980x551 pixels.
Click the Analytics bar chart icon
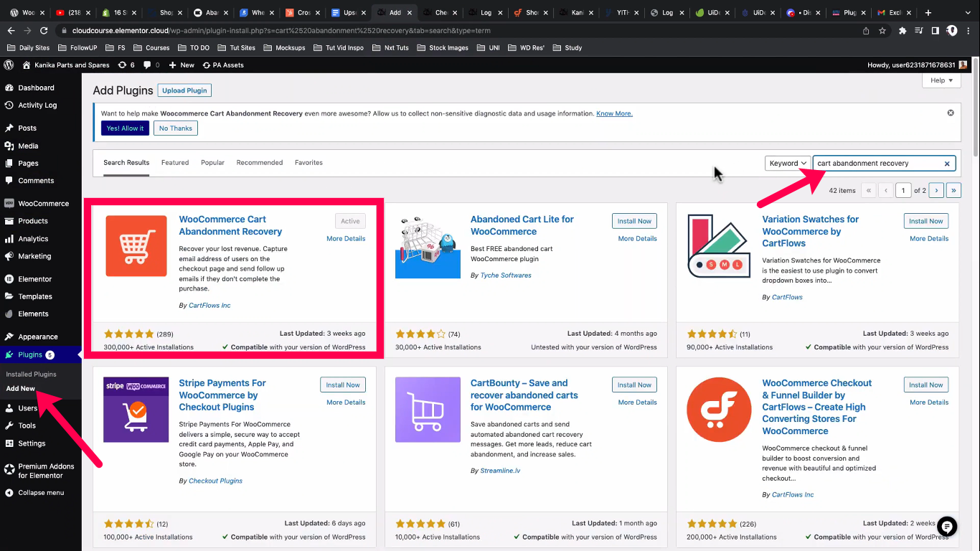(9, 239)
